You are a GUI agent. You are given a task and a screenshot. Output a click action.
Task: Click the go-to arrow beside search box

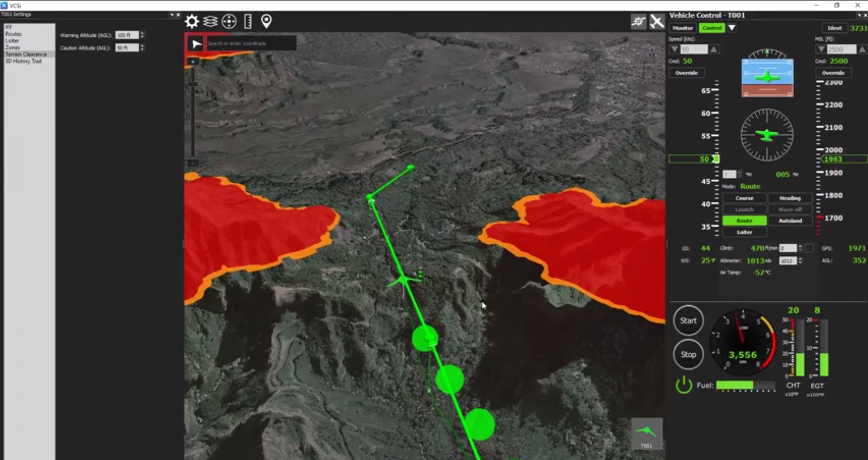click(196, 44)
